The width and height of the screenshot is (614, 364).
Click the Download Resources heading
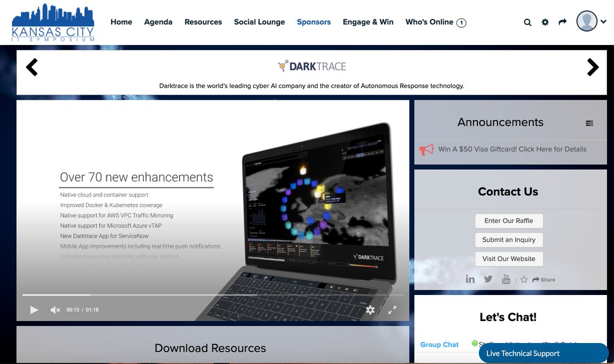tap(210, 348)
